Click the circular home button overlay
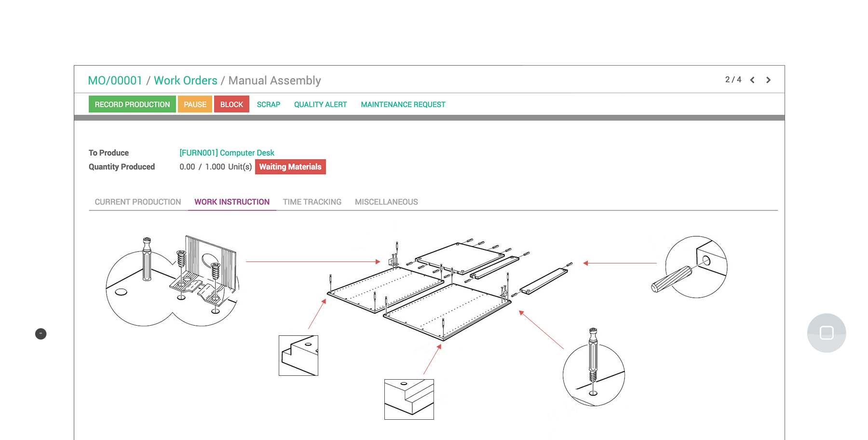868x440 pixels. tap(827, 332)
